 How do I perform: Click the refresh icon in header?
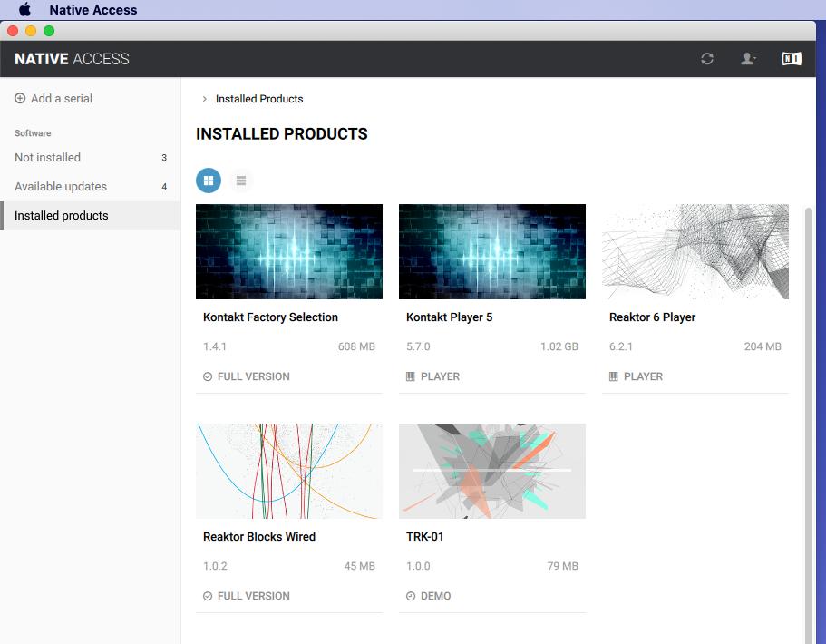point(707,58)
